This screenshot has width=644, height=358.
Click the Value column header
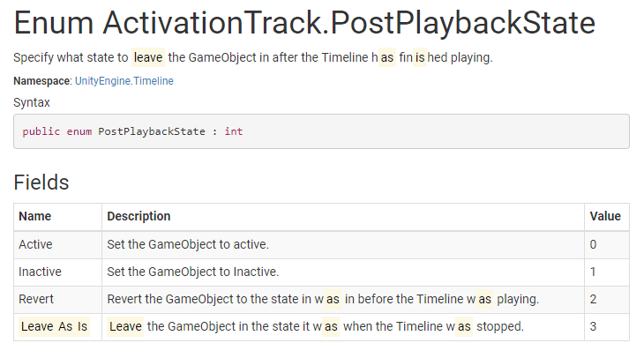pyautogui.click(x=605, y=216)
